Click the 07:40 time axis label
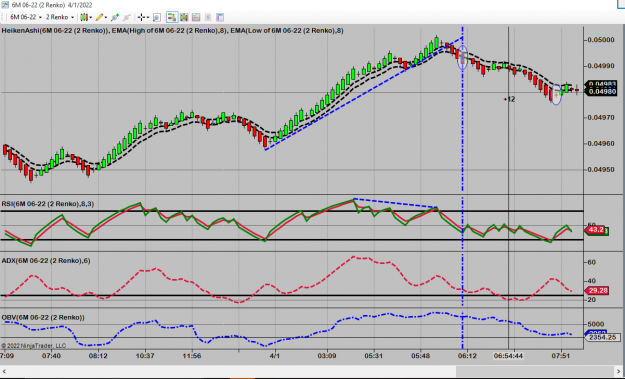 51,356
